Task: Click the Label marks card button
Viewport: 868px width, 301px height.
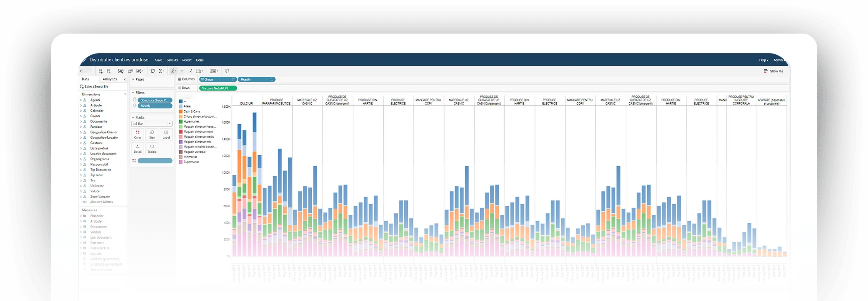Action: [x=166, y=134]
